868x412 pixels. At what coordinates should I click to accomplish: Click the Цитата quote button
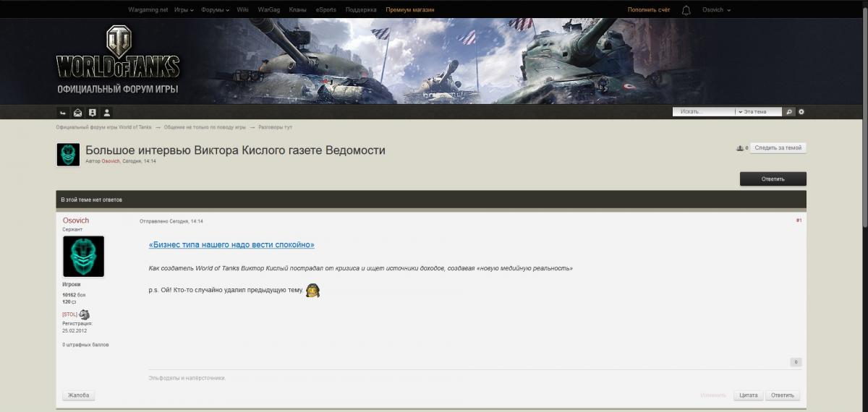(x=749, y=395)
